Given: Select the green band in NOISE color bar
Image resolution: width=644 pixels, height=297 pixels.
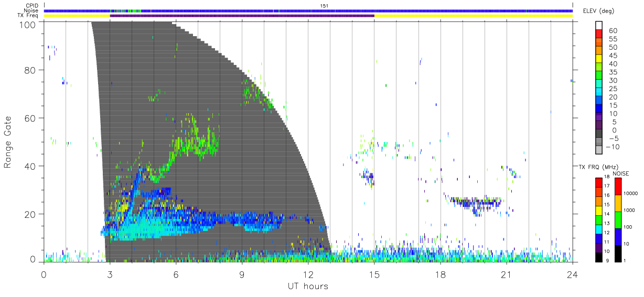Looking at the screenshot, I should 618,220.
